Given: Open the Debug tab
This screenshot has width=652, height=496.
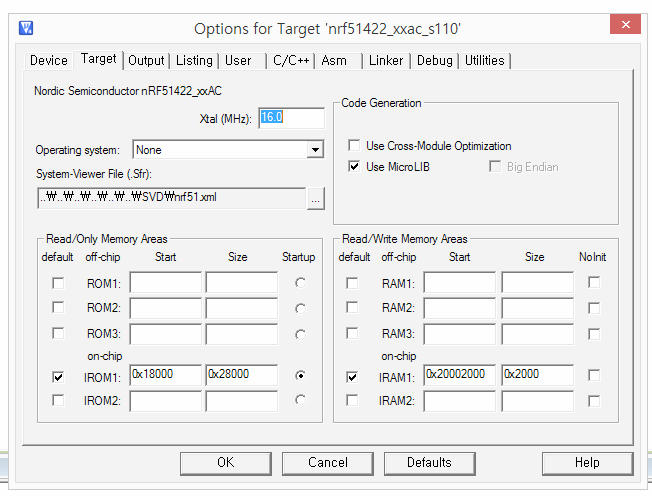Looking at the screenshot, I should click(x=435, y=61).
